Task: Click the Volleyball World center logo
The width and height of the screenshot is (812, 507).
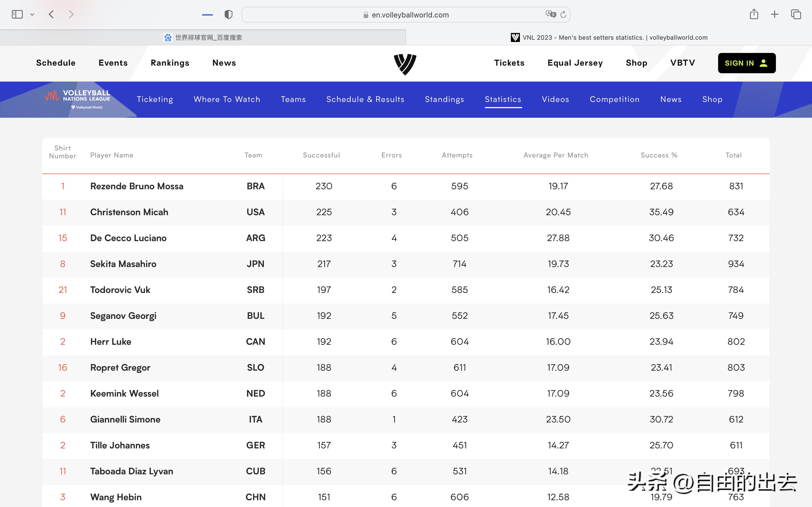Action: pyautogui.click(x=405, y=64)
